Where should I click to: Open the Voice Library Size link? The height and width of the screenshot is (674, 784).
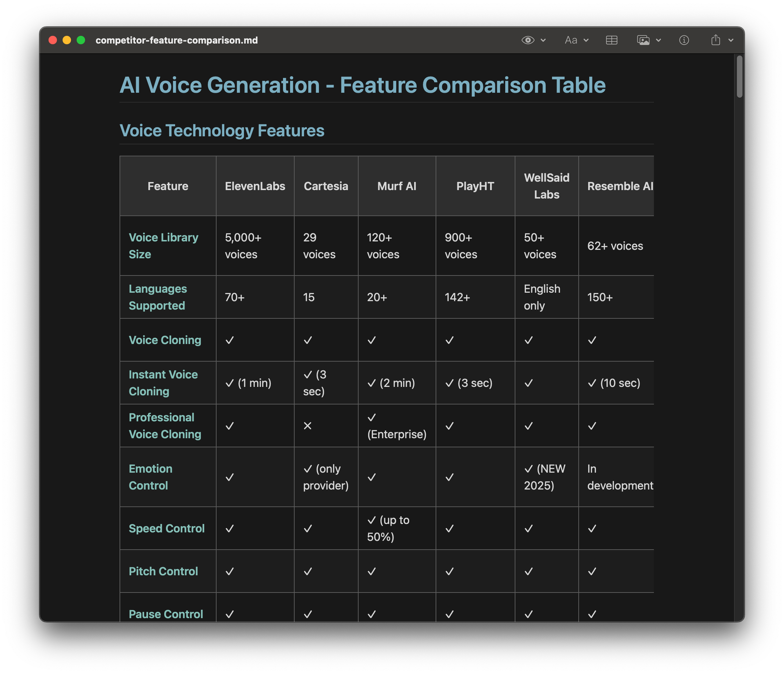[x=163, y=246]
